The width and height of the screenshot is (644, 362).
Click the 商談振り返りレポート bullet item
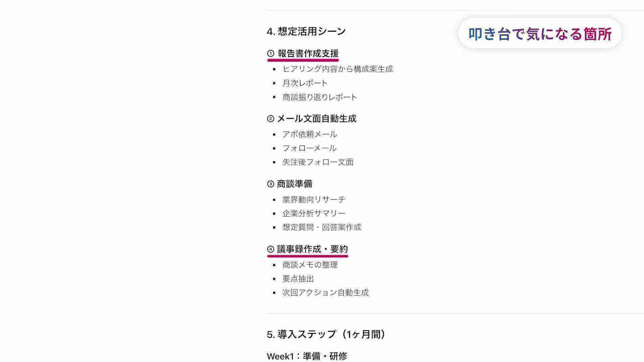[319, 97]
